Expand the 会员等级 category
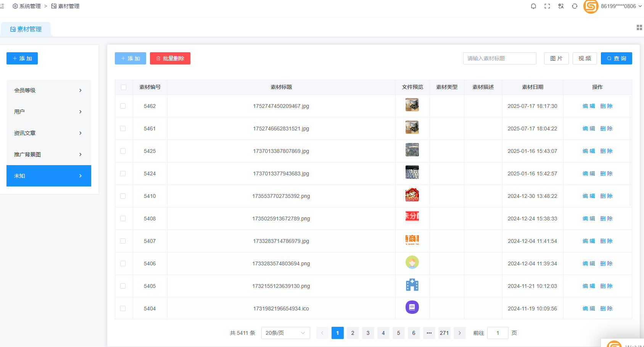This screenshot has width=644, height=347. pos(49,90)
